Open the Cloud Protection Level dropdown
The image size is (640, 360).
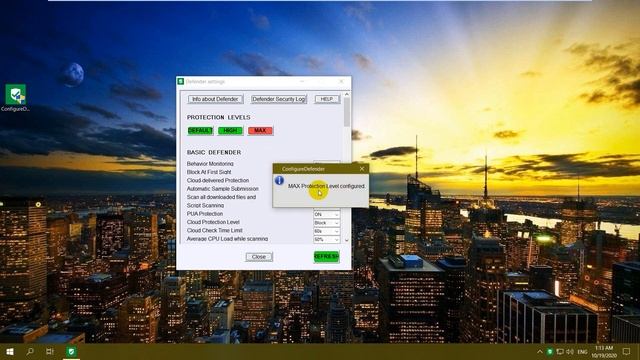click(326, 223)
